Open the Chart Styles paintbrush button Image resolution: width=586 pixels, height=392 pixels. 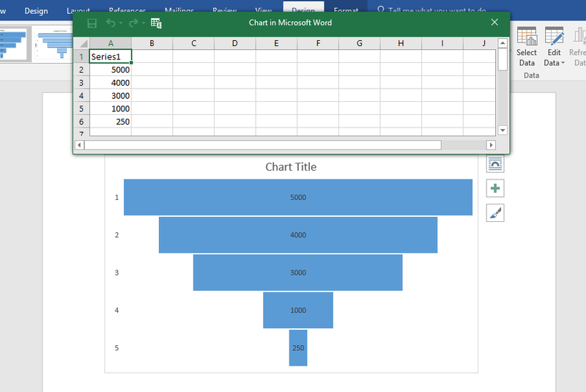[495, 213]
